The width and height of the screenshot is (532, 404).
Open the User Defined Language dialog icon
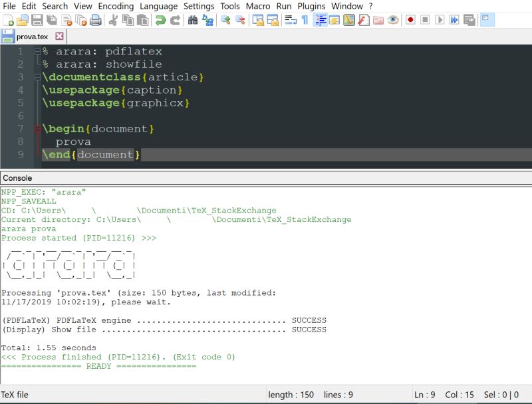click(x=334, y=20)
